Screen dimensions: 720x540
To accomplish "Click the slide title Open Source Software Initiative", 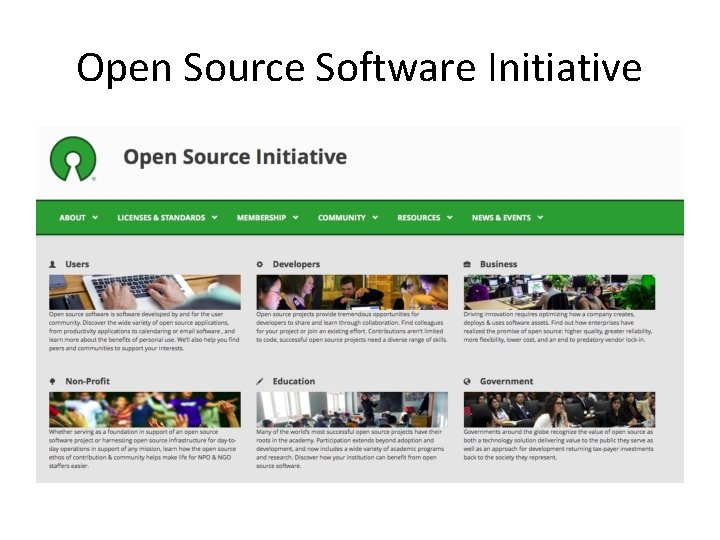I will pyautogui.click(x=359, y=68).
